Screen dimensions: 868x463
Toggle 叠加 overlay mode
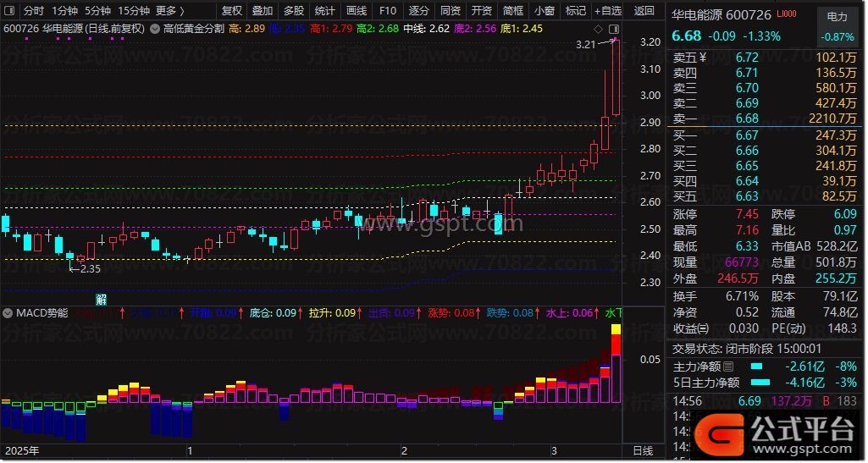[x=263, y=11]
